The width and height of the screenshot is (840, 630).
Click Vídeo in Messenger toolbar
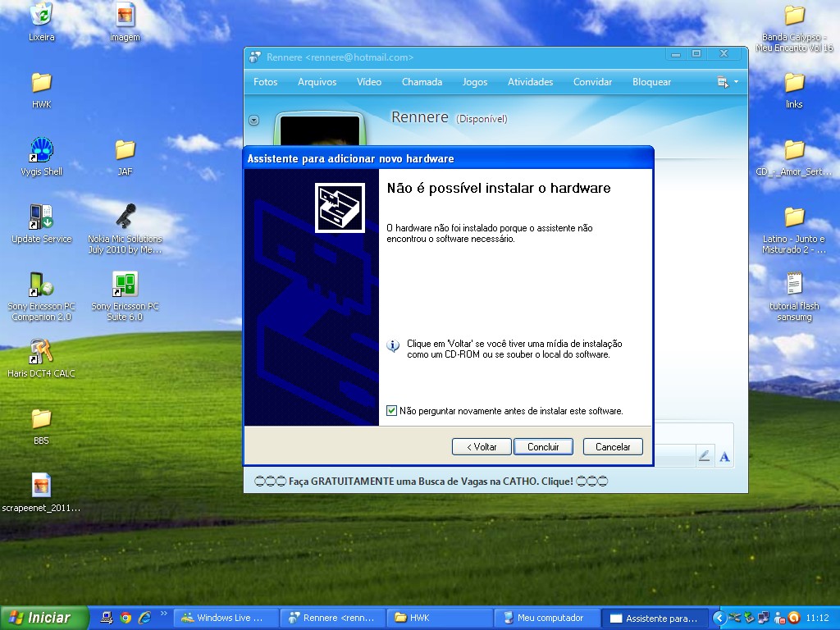point(369,82)
